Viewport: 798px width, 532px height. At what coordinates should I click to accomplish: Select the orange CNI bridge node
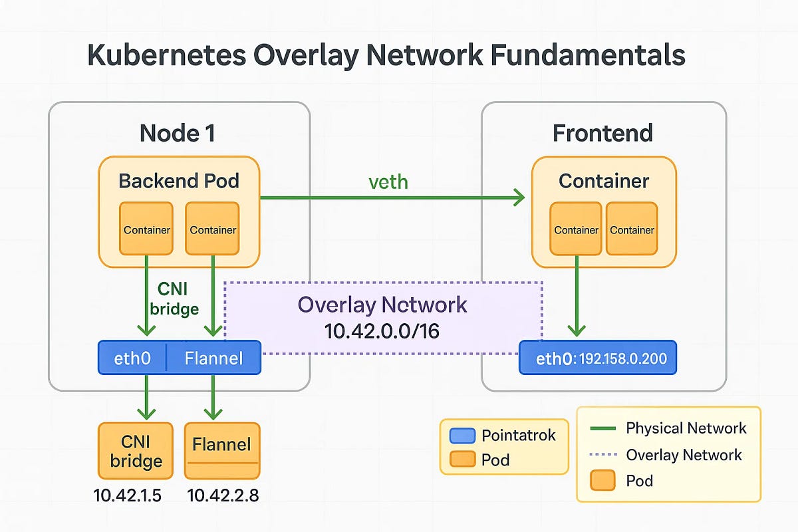click(x=135, y=450)
